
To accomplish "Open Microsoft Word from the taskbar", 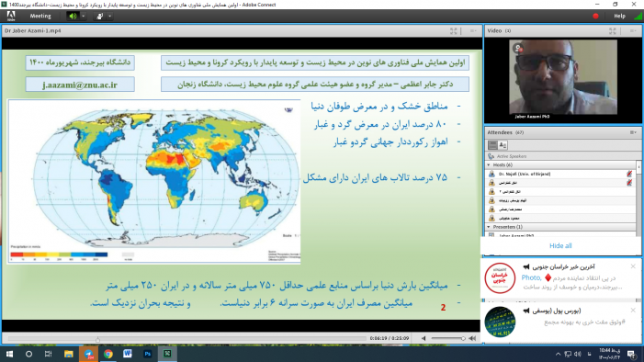I will click(x=128, y=354).
